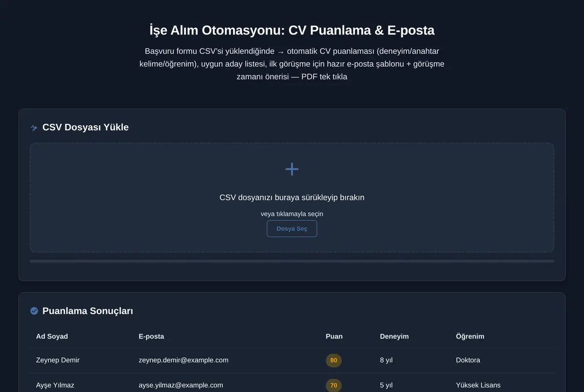The width and height of the screenshot is (584, 392).
Task: Click the check icon beside Puanlama Sonuçları
Action: (x=34, y=311)
